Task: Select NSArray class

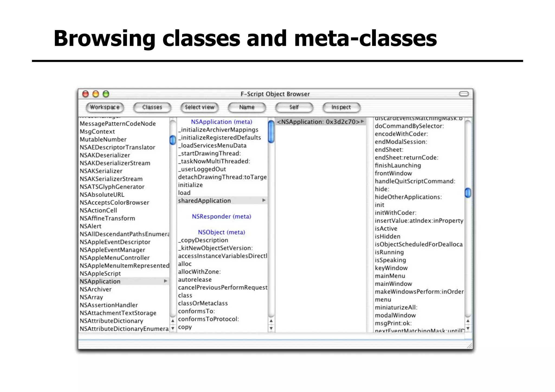Action: click(91, 297)
